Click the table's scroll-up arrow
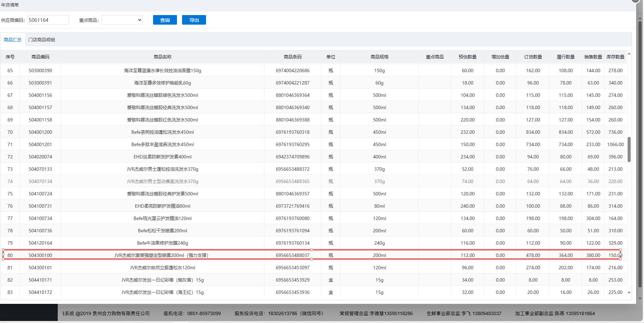This screenshot has height=323, width=644. coord(629,54)
